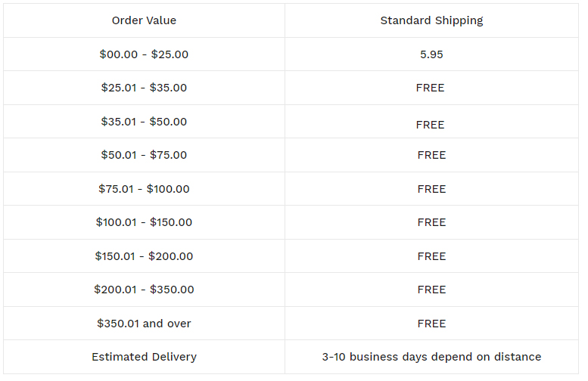Select the $150.01 - $200.00 range cell
Screen dimensions: 588x381
tap(144, 256)
